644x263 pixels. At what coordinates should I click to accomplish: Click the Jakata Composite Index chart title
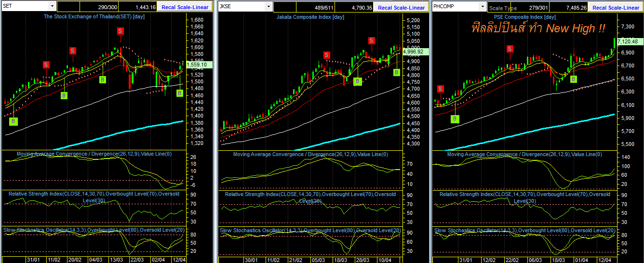(310, 16)
